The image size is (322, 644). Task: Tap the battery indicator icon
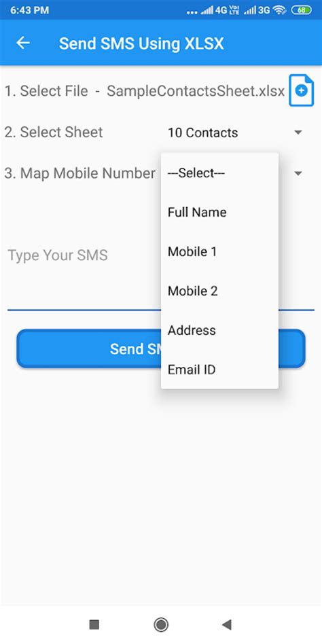point(302,10)
